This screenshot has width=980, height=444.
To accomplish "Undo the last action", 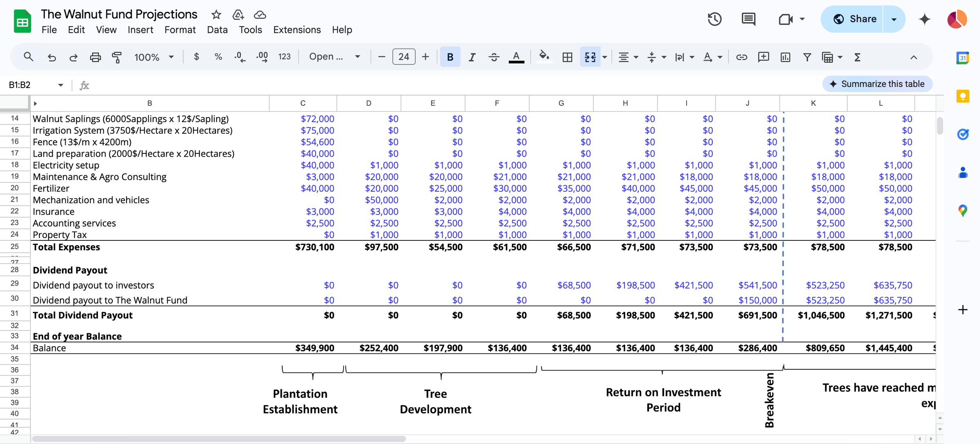I will pos(51,57).
